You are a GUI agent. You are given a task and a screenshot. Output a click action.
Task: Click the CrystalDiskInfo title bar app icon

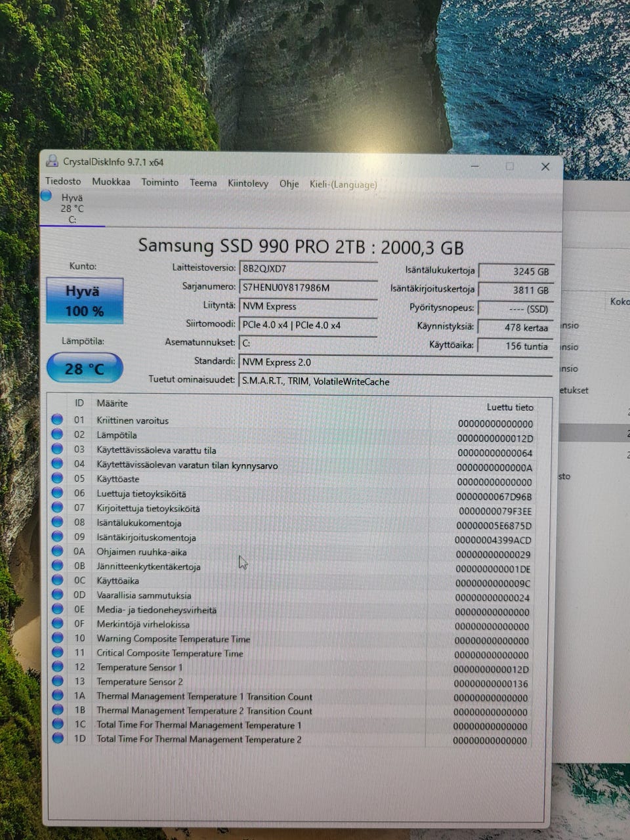[x=52, y=161]
